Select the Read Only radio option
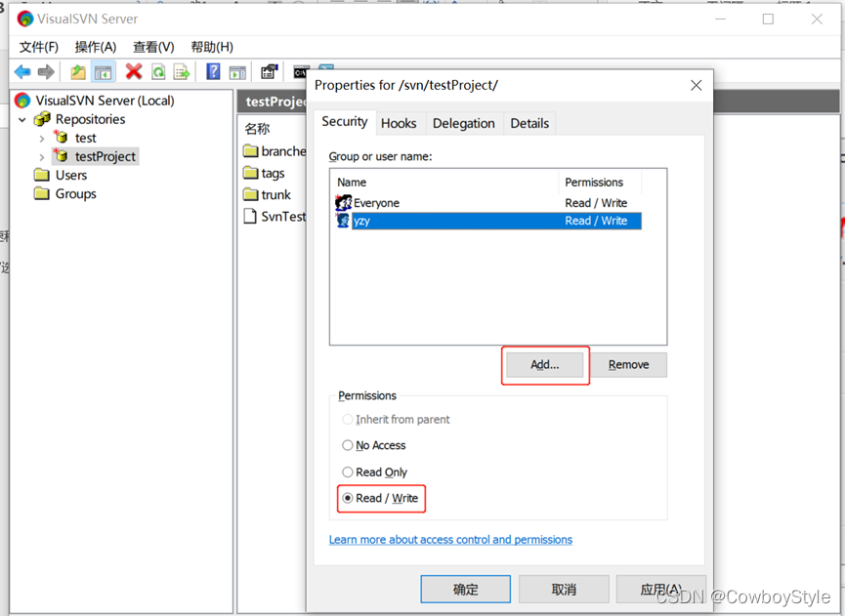This screenshot has width=845, height=616. pos(375,472)
